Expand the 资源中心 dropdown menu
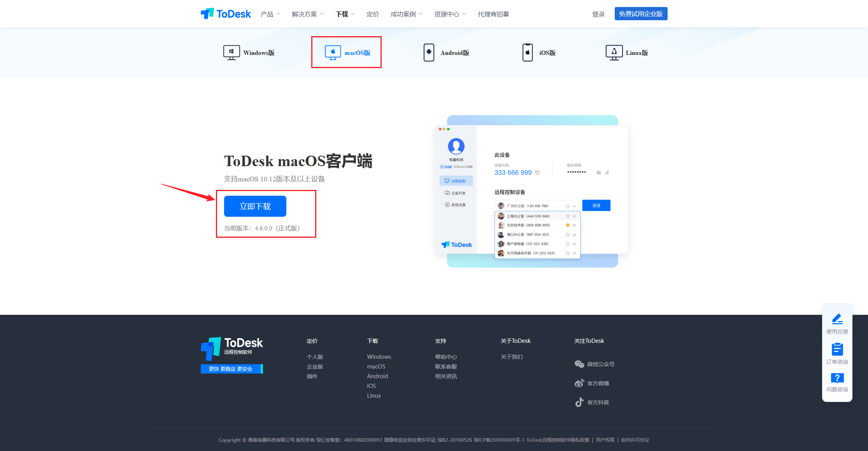This screenshot has height=451, width=868. tap(450, 14)
